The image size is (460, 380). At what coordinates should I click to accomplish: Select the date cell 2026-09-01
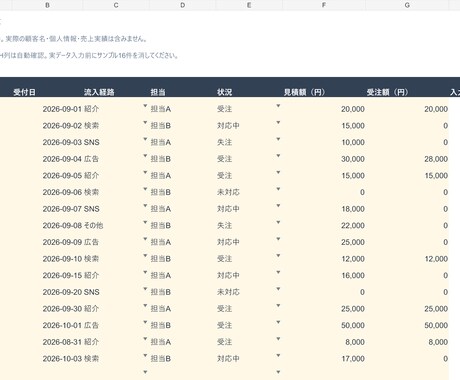click(x=47, y=109)
